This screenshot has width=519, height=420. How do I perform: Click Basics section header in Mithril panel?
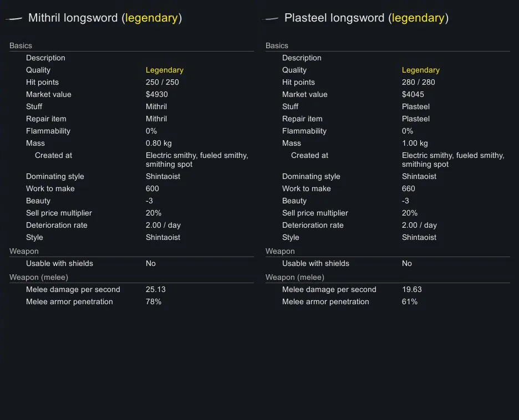pyautogui.click(x=21, y=45)
